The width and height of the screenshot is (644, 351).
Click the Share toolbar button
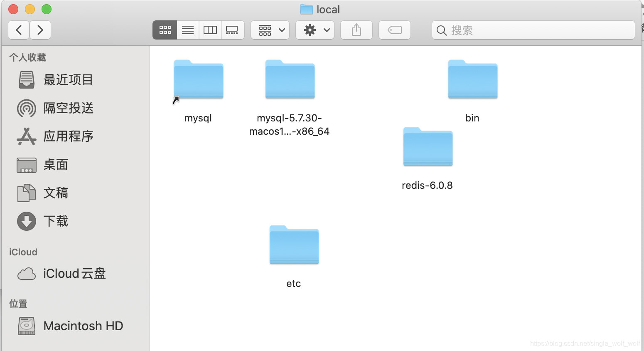tap(356, 30)
